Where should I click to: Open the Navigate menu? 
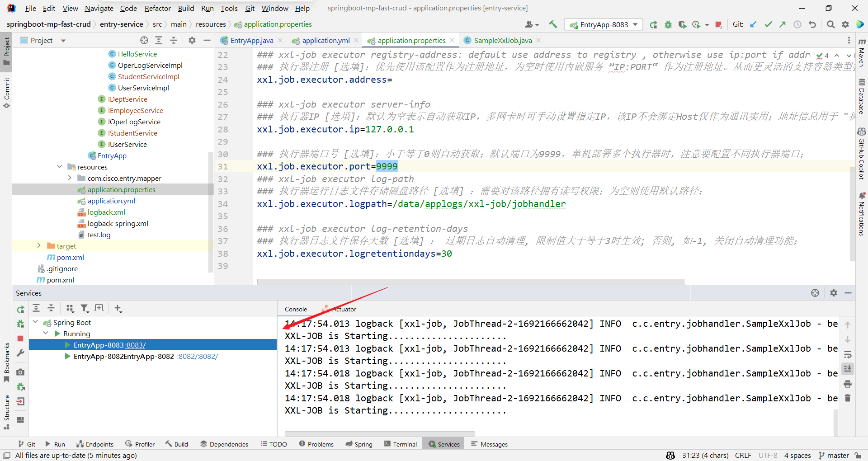pos(99,8)
